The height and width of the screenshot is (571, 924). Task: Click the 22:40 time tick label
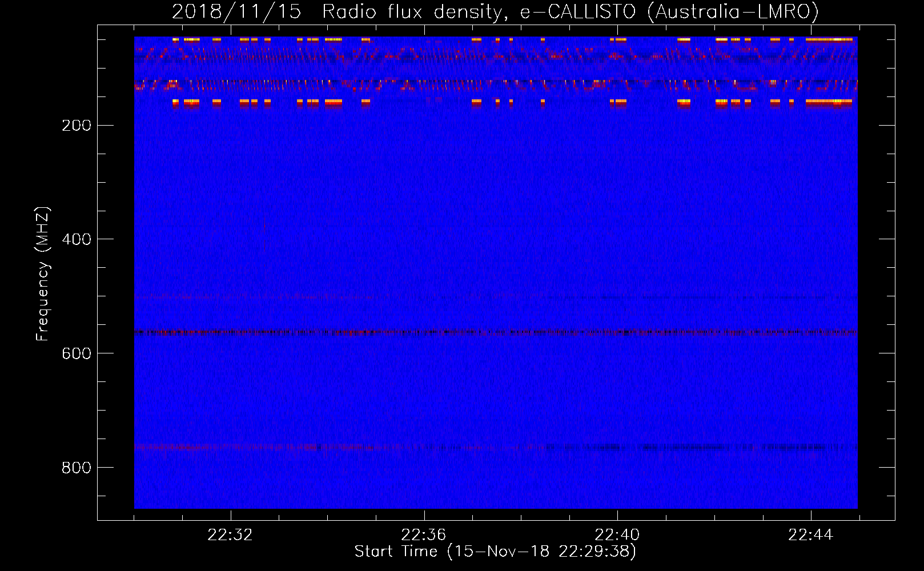(x=617, y=535)
